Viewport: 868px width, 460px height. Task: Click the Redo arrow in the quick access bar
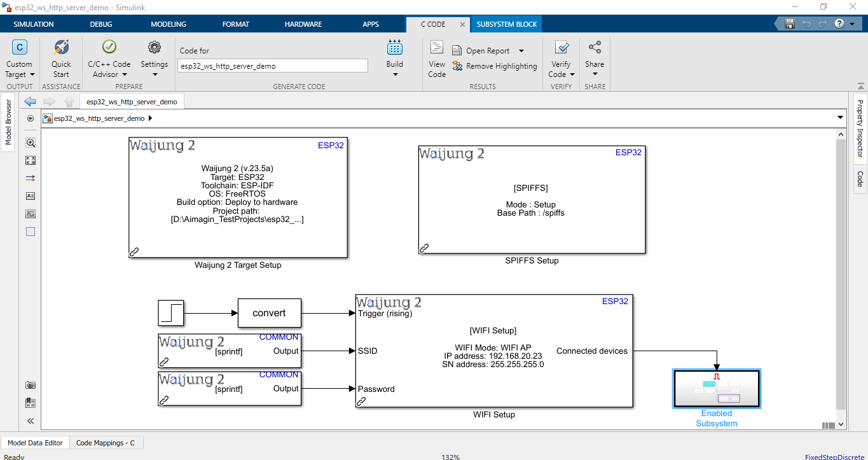[x=822, y=24]
